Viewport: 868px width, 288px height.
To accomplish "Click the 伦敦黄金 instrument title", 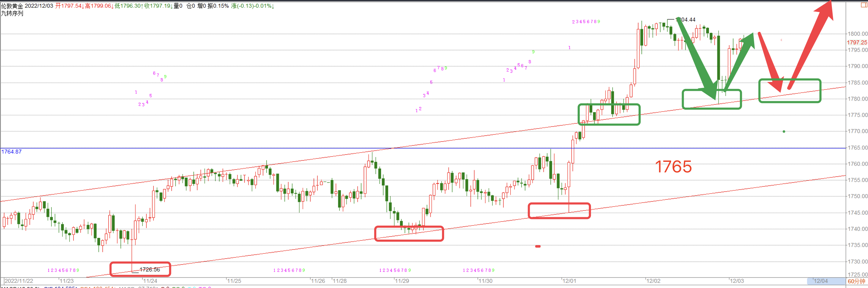I will click(x=12, y=6).
